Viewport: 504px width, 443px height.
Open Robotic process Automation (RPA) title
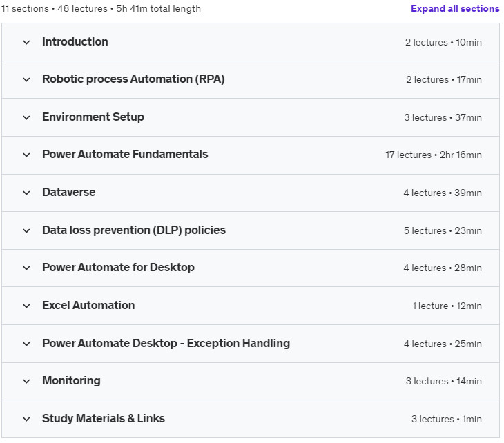pyautogui.click(x=133, y=79)
